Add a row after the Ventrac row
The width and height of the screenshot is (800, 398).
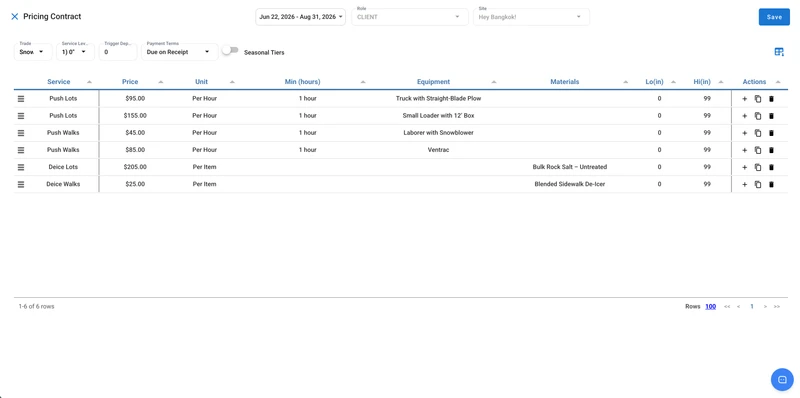[x=744, y=150]
